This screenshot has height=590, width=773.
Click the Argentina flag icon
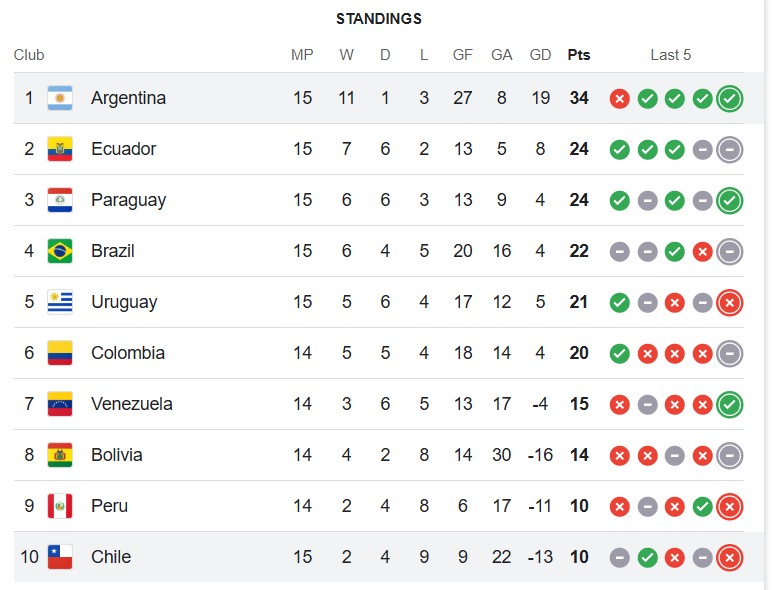[x=60, y=98]
